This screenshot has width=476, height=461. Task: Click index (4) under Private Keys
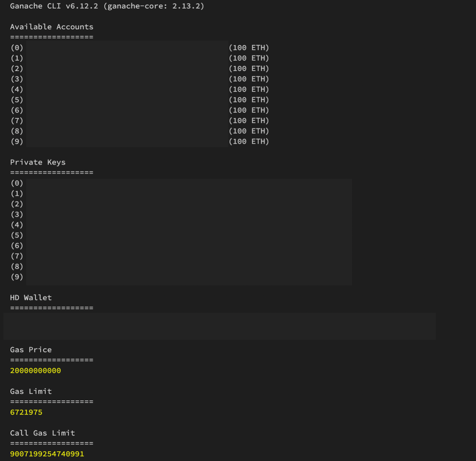coord(17,225)
